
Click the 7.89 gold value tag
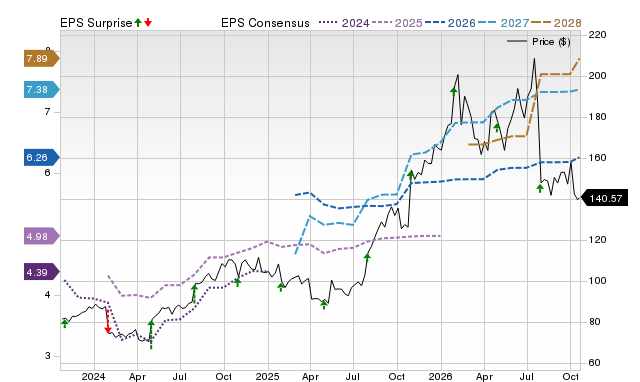pyautogui.click(x=41, y=59)
